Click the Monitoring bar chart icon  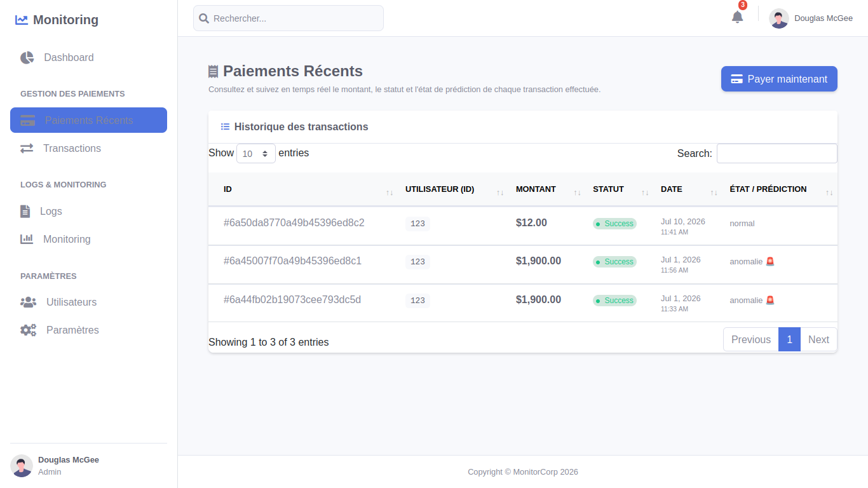(x=27, y=239)
